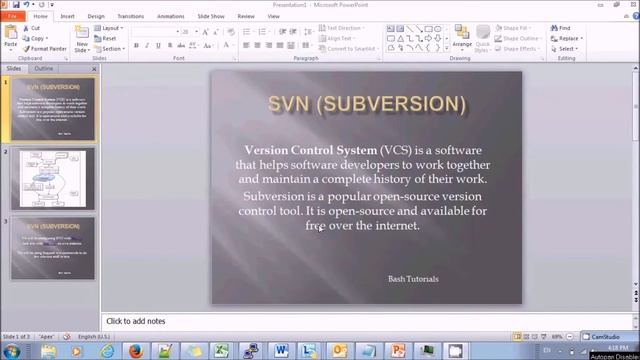The width and height of the screenshot is (640, 360).
Task: Open the line spacing options
Action: [x=308, y=32]
